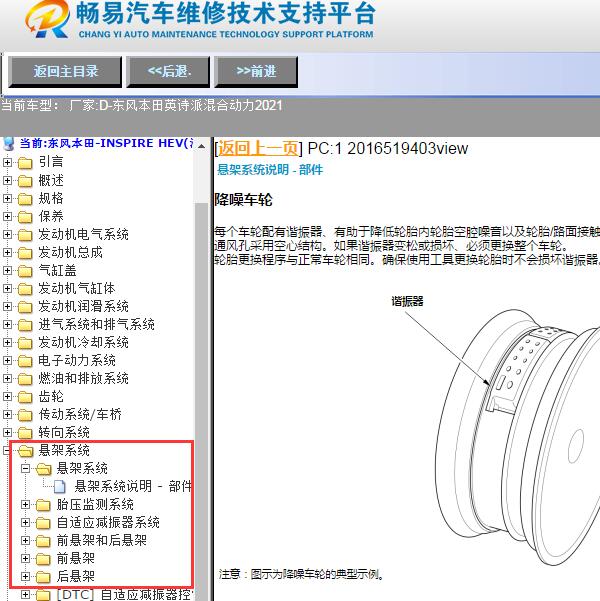Screen dimensions: 600x601
Task: Expand the 电子动力系统 node
Action: click(7, 361)
